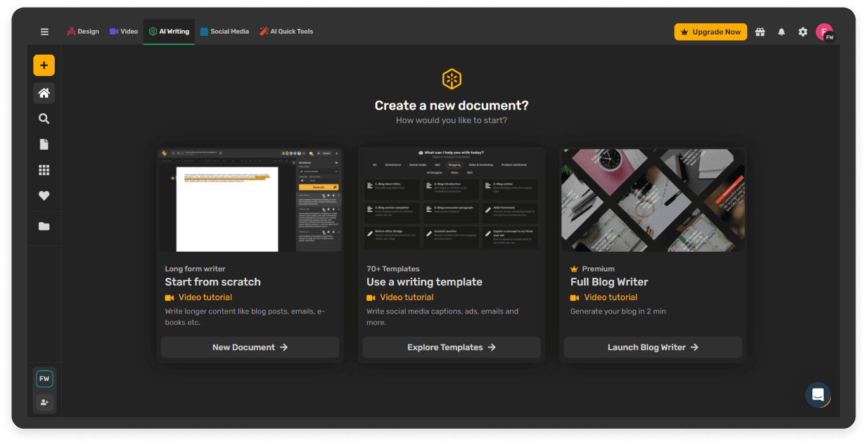Launch the Full Blog Writer

pyautogui.click(x=652, y=347)
